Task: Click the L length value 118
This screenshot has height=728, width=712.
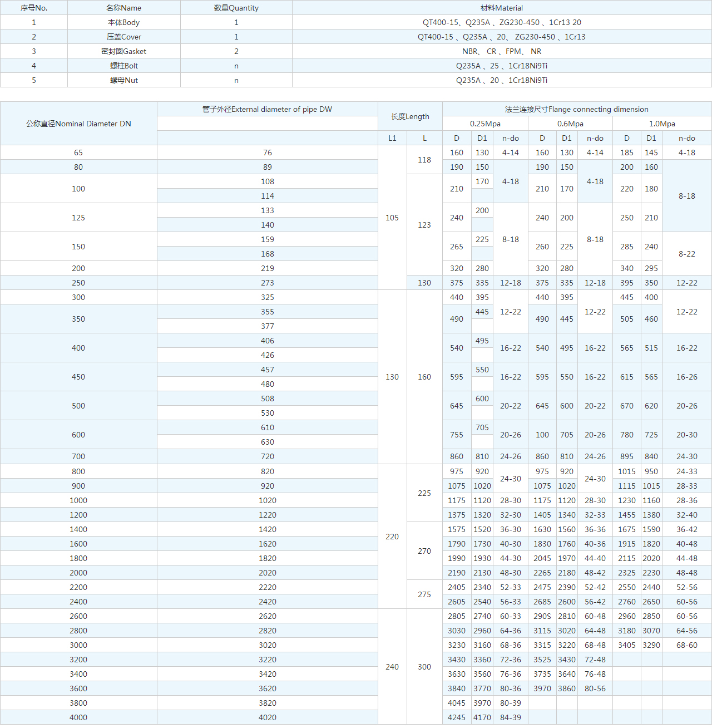Action: (424, 160)
